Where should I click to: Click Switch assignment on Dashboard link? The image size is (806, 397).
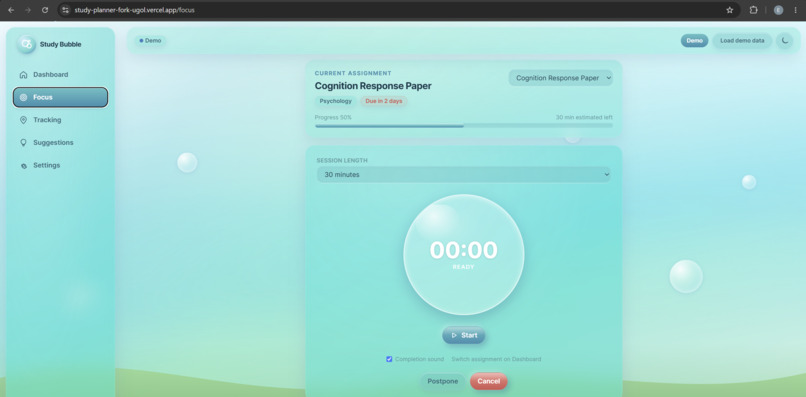click(496, 359)
